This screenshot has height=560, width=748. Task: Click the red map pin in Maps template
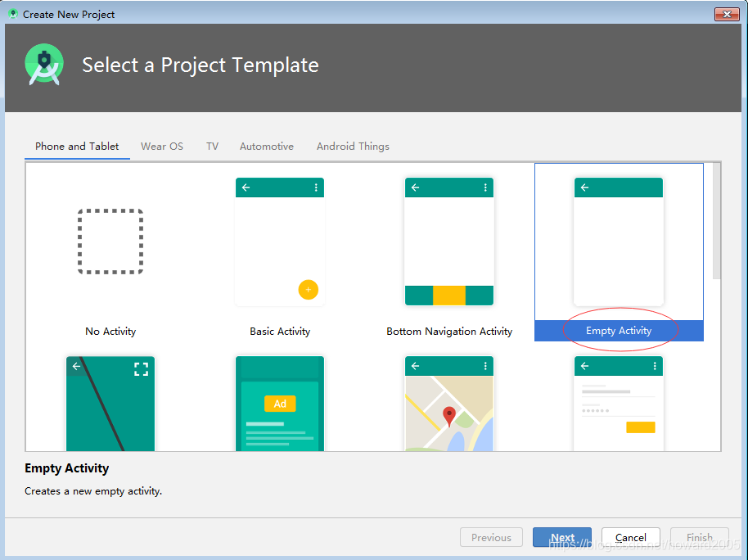coord(449,416)
